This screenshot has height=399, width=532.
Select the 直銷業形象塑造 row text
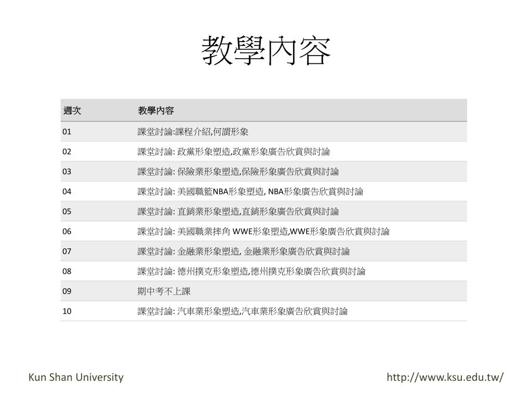[238, 212]
